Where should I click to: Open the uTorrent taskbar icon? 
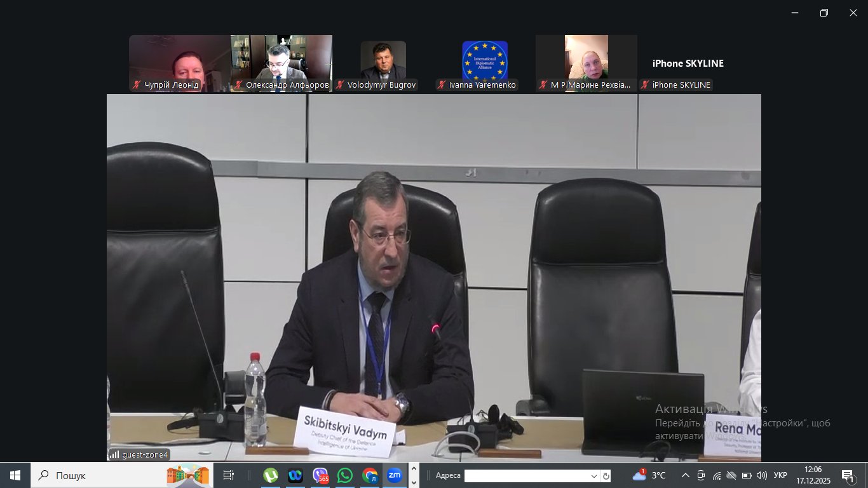pyautogui.click(x=271, y=475)
